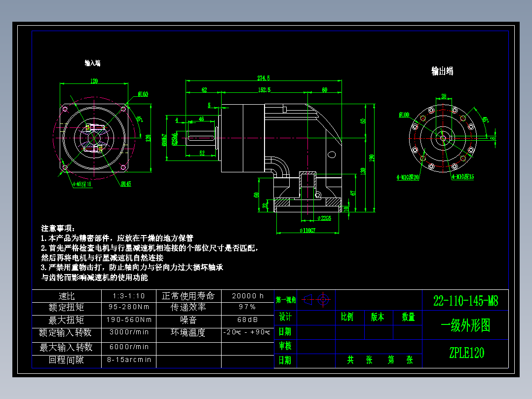Expand the 数量 title block field
The image size is (532, 399).
click(410, 317)
